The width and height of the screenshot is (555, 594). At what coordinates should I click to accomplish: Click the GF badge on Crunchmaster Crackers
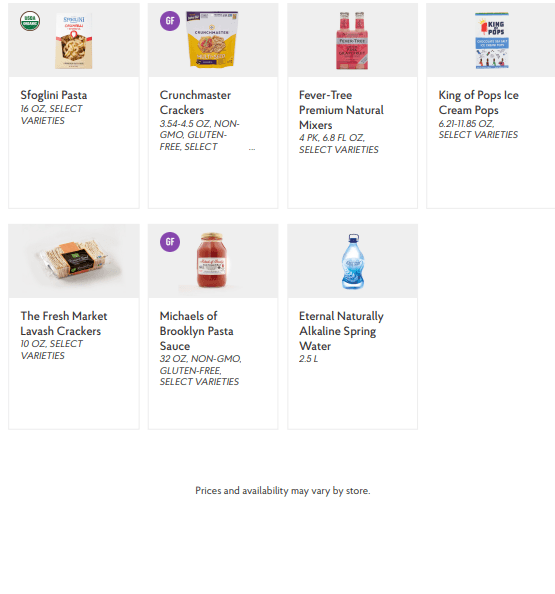tap(170, 21)
